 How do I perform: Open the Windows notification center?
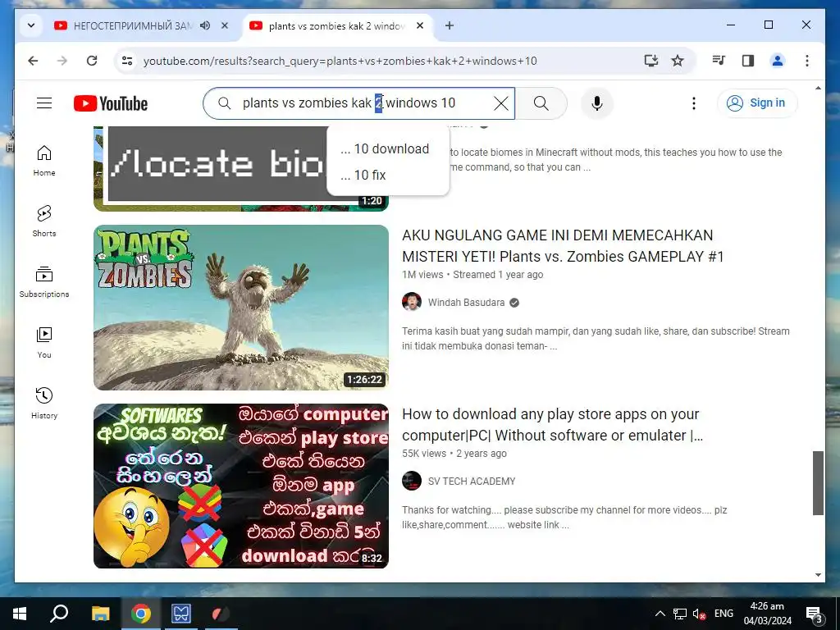point(814,614)
